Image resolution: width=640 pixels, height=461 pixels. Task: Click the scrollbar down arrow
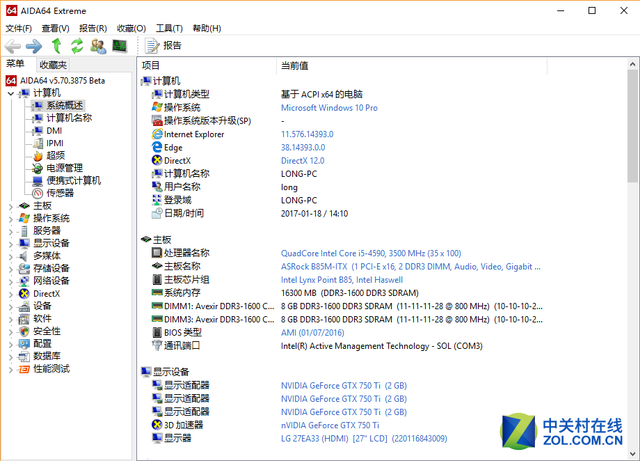[x=633, y=454]
